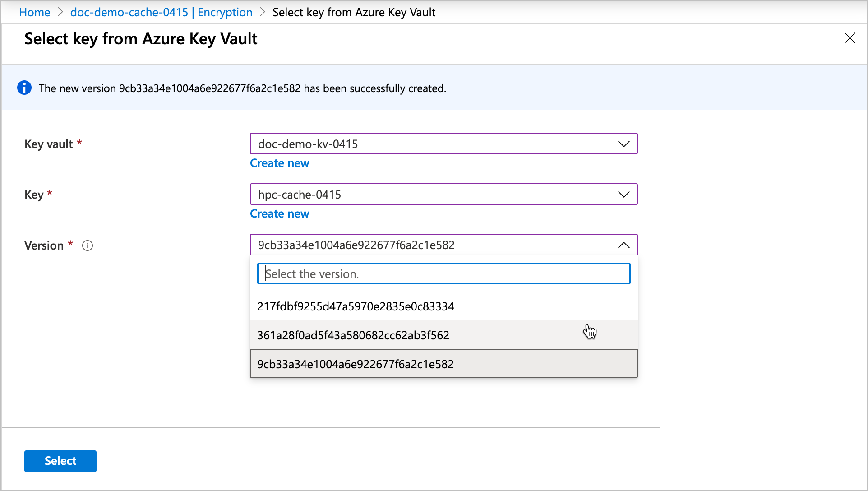868x491 pixels.
Task: Click the Select button to confirm selection
Action: (60, 460)
